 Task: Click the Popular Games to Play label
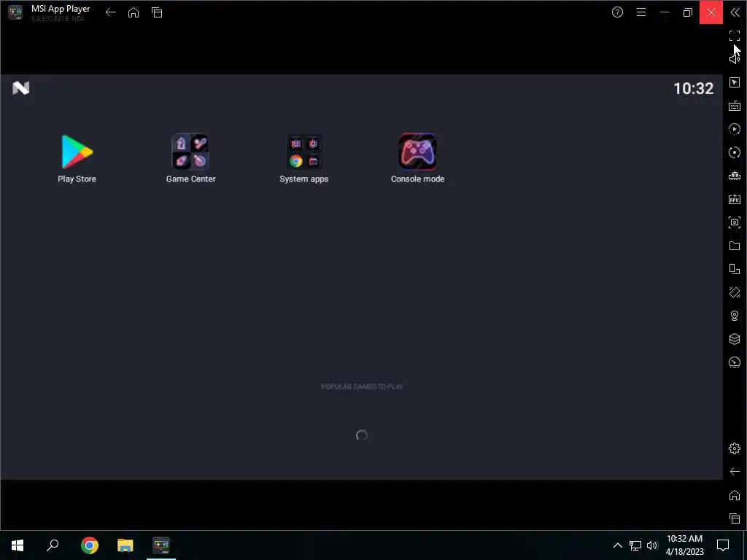(362, 386)
